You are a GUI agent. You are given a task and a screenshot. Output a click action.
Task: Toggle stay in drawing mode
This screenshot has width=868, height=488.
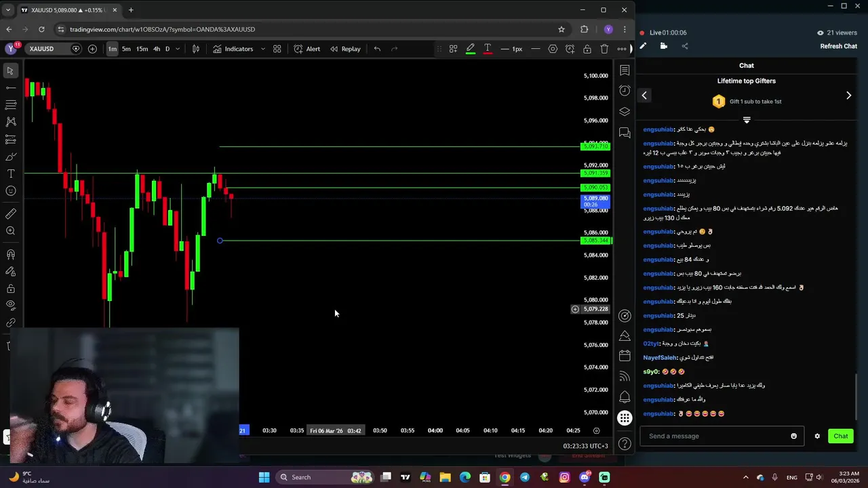10,272
